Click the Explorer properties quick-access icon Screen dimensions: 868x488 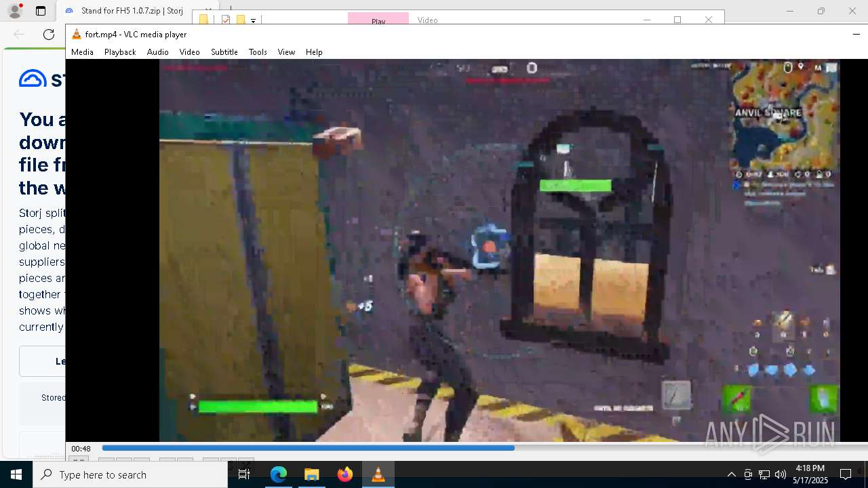pyautogui.click(x=226, y=20)
